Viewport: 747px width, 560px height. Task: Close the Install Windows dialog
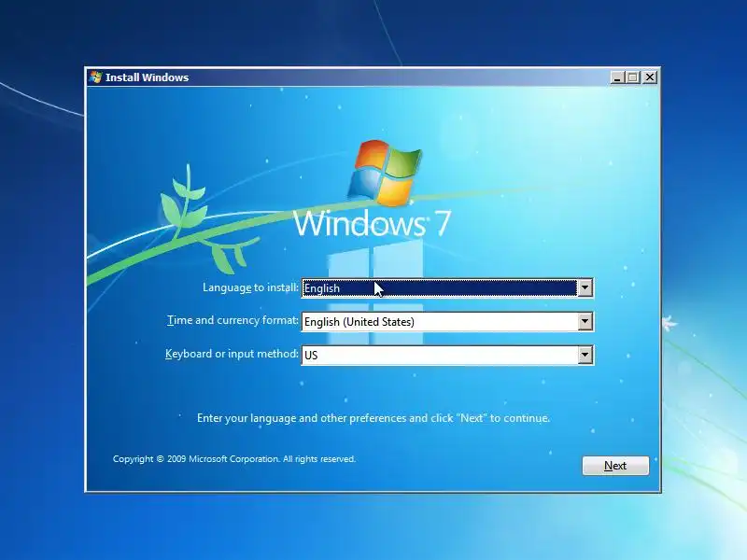click(650, 77)
